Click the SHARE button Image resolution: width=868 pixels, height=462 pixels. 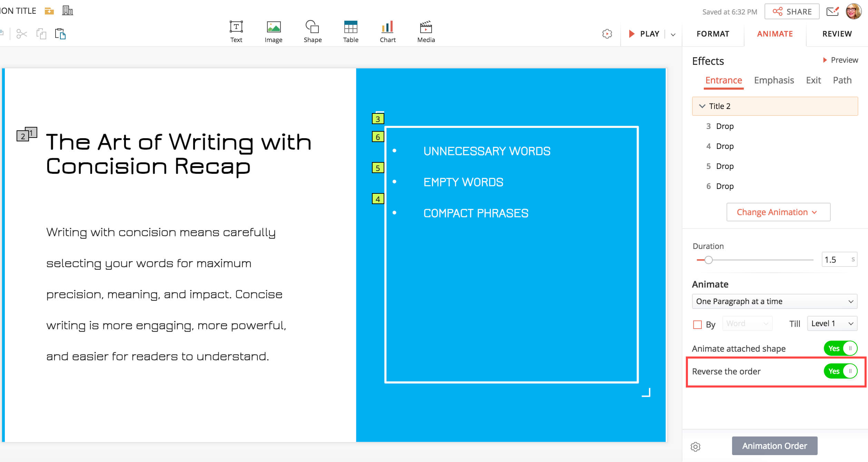792,12
